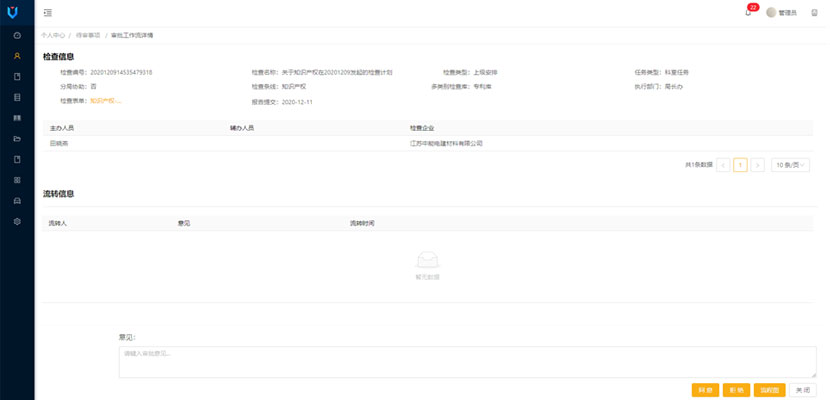Image resolution: width=830 pixels, height=400 pixels.
Task: Click the 上级安排 inspection type value
Action: 485,72
